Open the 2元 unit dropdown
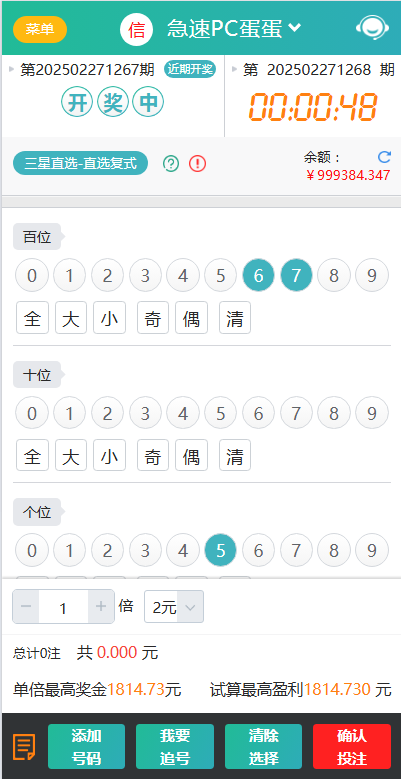The height and width of the screenshot is (779, 401). point(174,607)
